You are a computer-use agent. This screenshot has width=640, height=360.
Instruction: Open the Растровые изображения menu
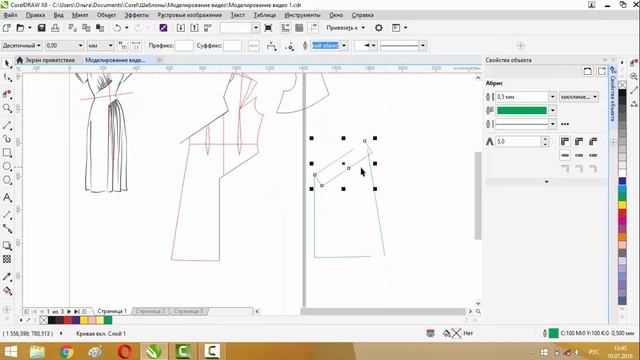tap(189, 15)
